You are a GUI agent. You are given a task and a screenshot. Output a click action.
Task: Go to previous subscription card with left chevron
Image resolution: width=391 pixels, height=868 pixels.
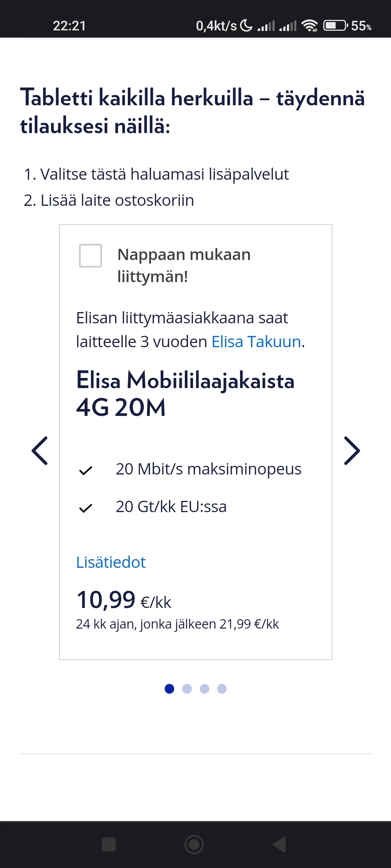point(40,451)
